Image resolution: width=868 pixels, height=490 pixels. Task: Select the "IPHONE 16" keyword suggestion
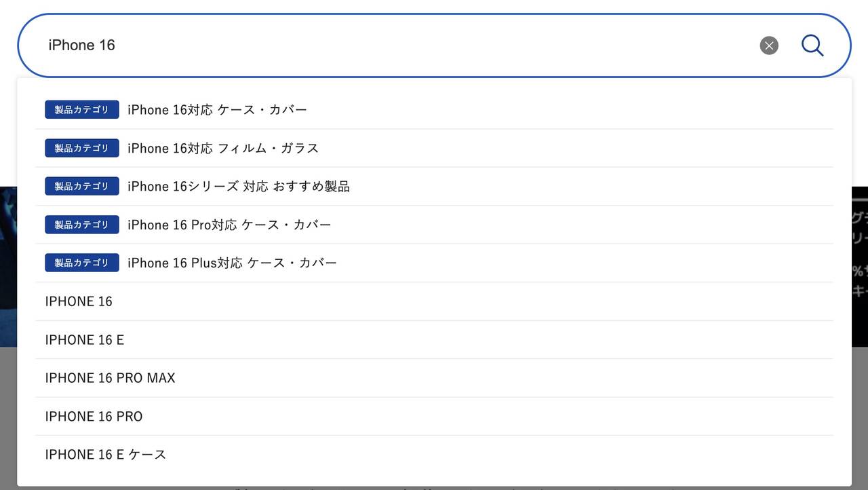point(79,302)
